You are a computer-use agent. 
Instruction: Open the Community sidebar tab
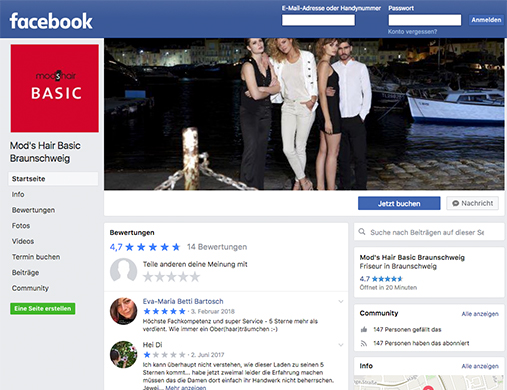[30, 288]
